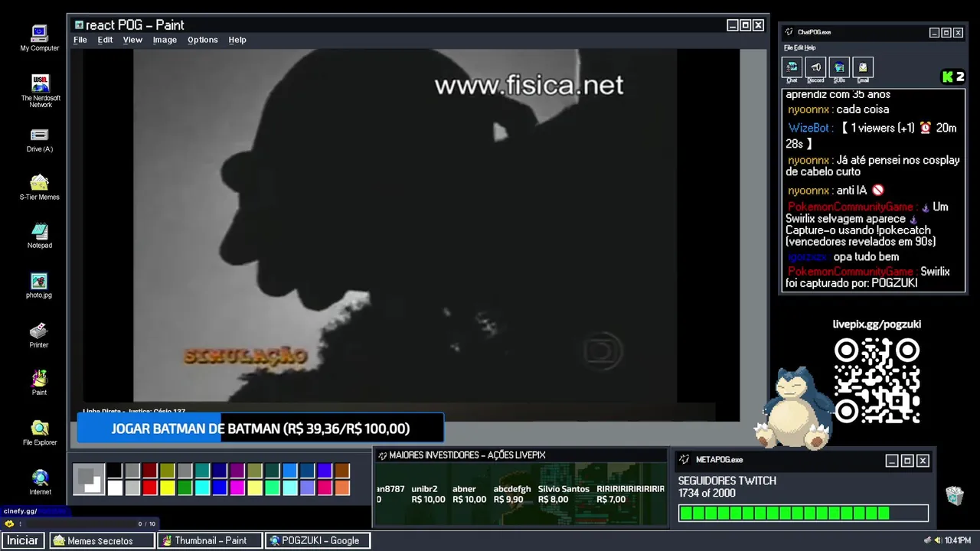Choose the magenta color swatch

[x=237, y=487]
